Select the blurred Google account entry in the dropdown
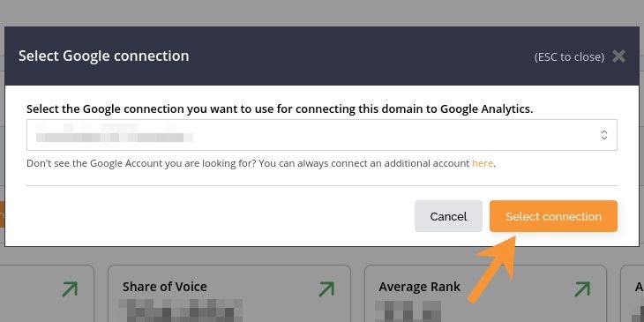The width and height of the screenshot is (644, 322). [114, 132]
